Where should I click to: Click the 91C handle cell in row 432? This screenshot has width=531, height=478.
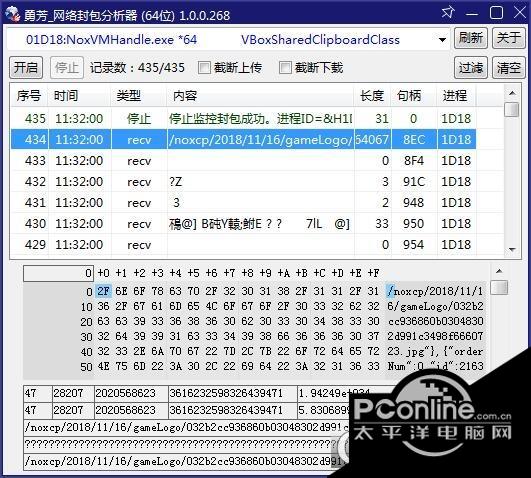click(414, 182)
